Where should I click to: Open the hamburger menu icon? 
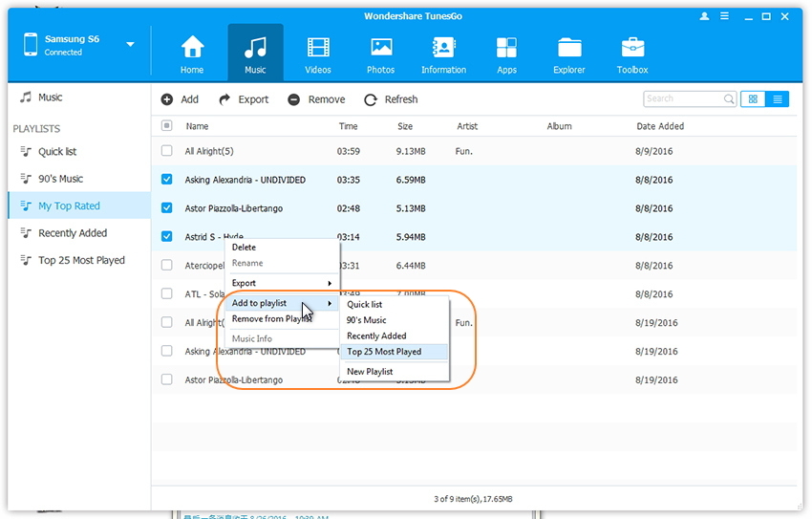[724, 16]
